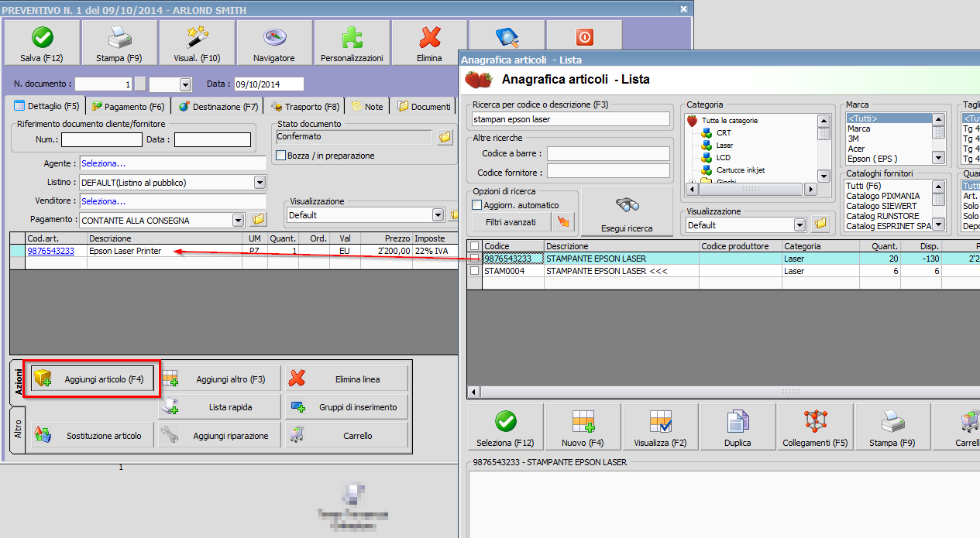The height and width of the screenshot is (538, 980).
Task: Open folder button next to Pagamento dropdown
Action: (258, 220)
